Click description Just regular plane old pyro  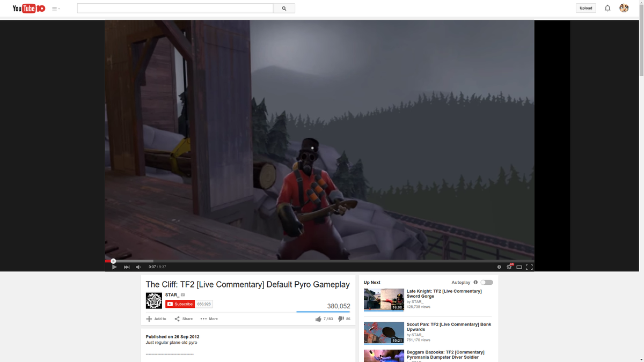(171, 342)
